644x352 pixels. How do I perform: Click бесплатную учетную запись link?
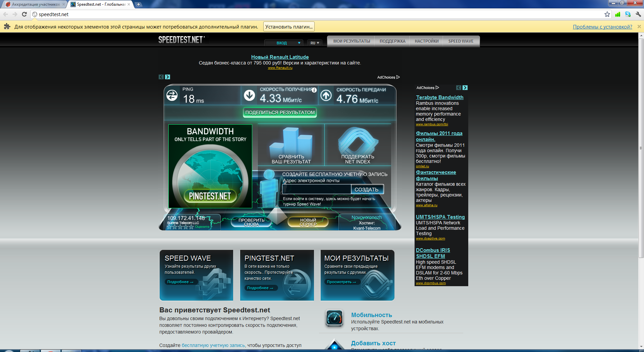pyautogui.click(x=214, y=345)
